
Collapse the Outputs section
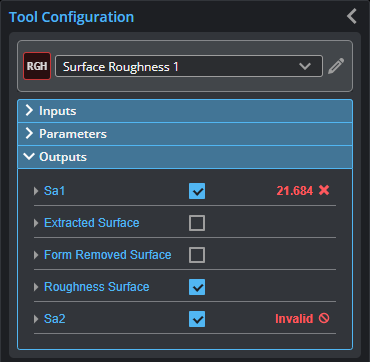pyautogui.click(x=185, y=157)
